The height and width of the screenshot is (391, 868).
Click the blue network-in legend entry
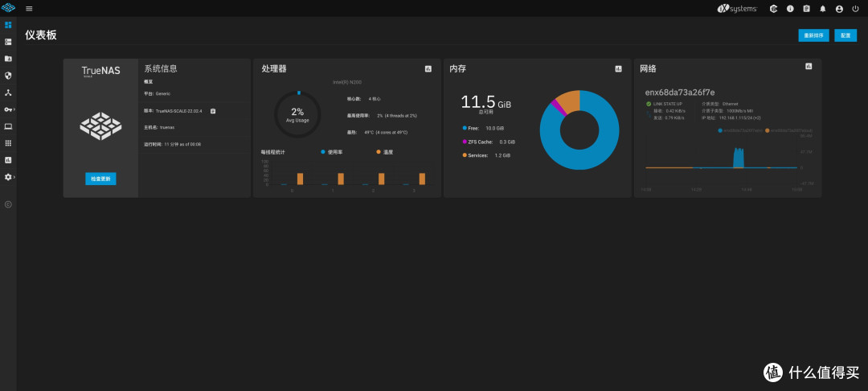pos(741,130)
